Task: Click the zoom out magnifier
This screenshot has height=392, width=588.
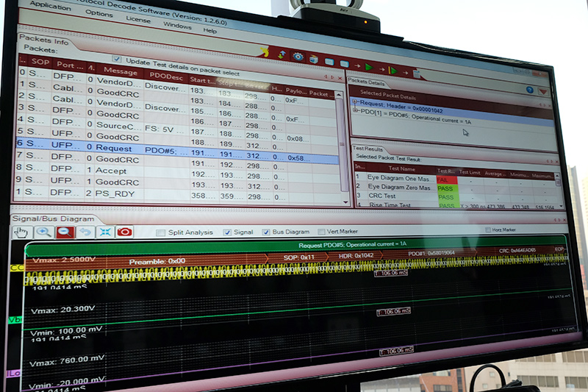Action: tap(65, 232)
